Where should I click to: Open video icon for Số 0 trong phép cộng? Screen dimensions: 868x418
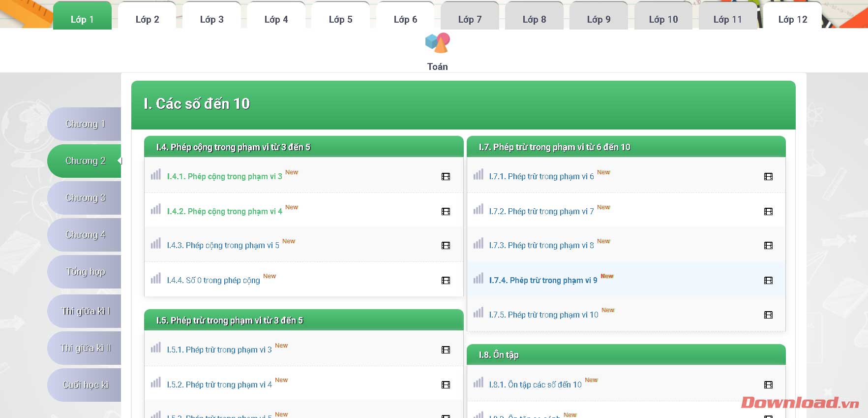tap(446, 281)
